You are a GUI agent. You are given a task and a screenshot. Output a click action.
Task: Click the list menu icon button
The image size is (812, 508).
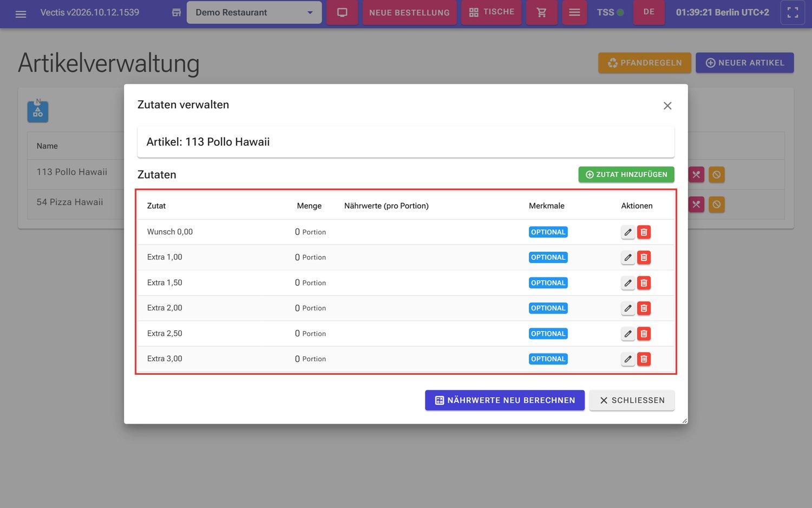click(574, 12)
